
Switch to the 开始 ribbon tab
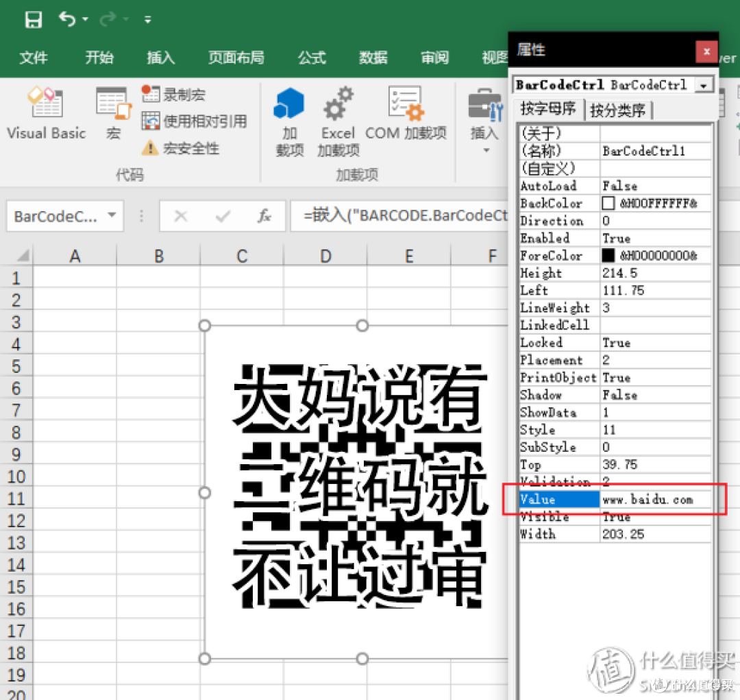(99, 58)
